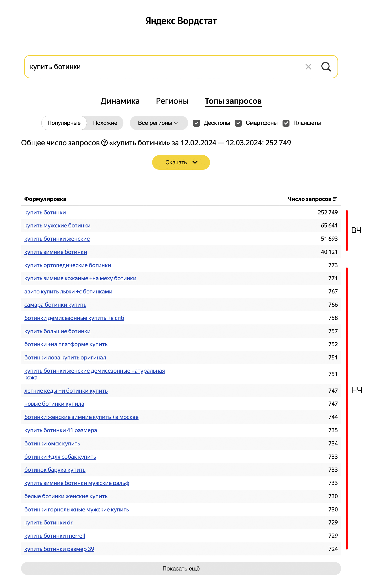Click the Число запросов column header
The height and width of the screenshot is (588, 377).
click(x=309, y=199)
